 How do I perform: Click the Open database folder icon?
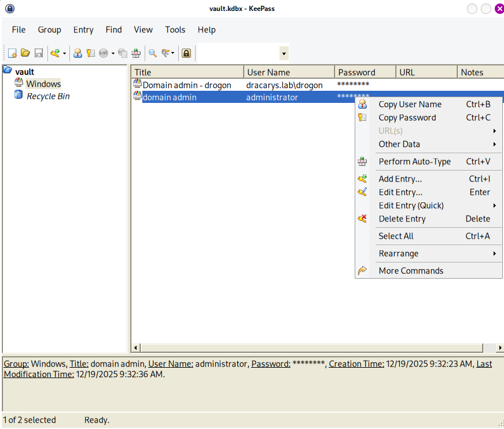25,53
